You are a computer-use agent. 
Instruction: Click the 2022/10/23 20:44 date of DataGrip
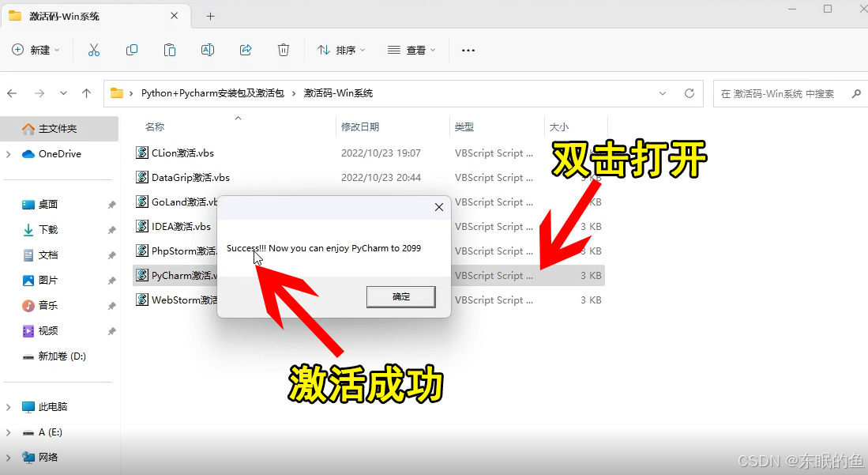[381, 178]
